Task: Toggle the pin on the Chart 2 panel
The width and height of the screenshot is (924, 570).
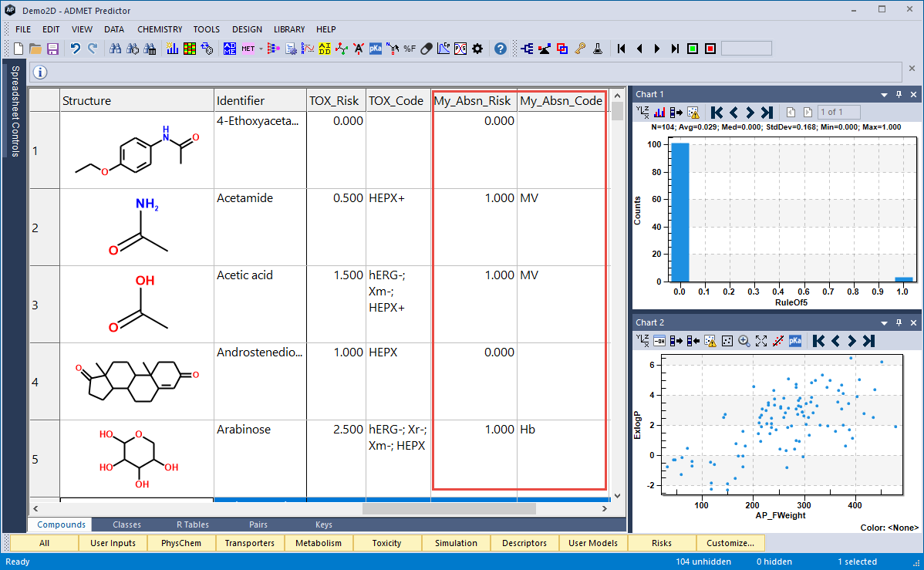Action: coord(899,322)
